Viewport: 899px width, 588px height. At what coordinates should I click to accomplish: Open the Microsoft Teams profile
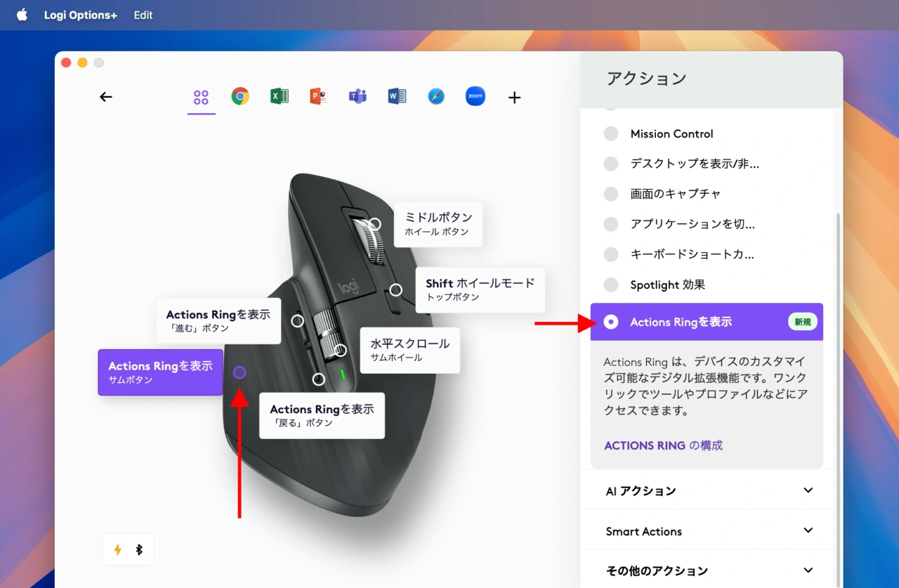click(357, 96)
